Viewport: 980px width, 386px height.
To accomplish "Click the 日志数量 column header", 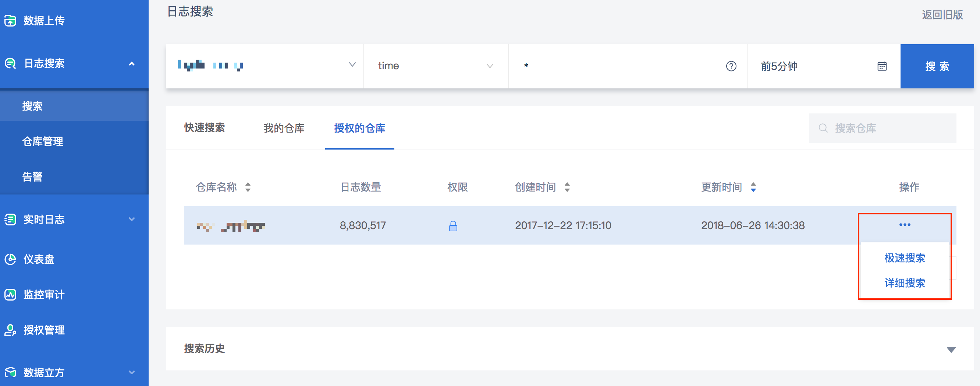I will (361, 187).
